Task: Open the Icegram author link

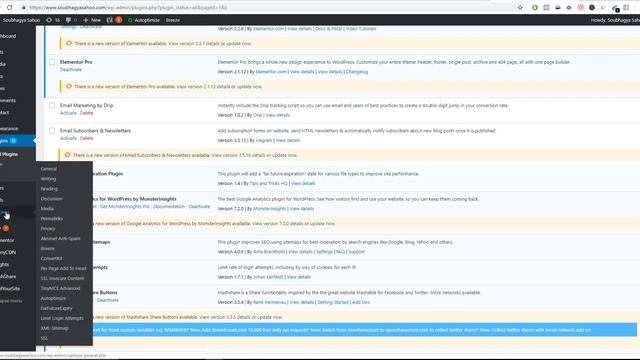Action: [264, 140]
